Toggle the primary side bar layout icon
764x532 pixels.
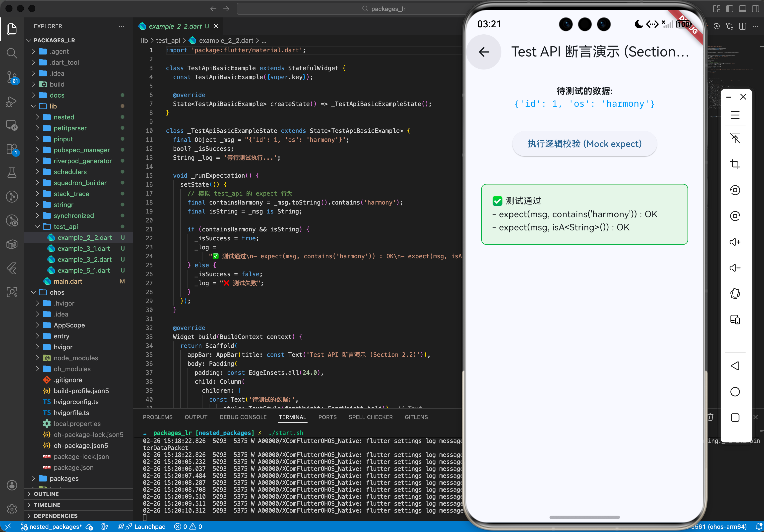[729, 9]
